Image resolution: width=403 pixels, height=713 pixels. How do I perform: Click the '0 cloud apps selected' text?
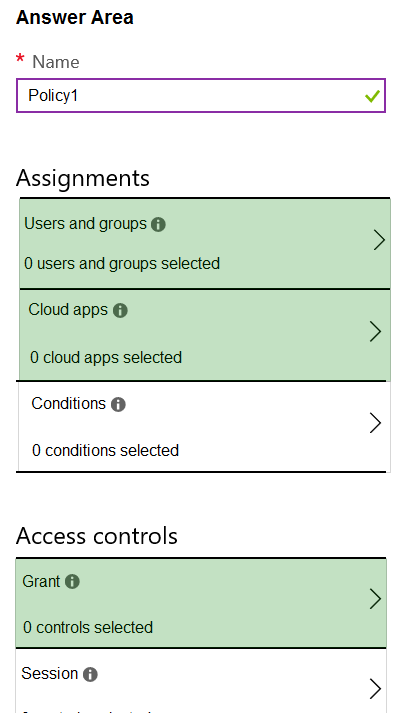106,357
